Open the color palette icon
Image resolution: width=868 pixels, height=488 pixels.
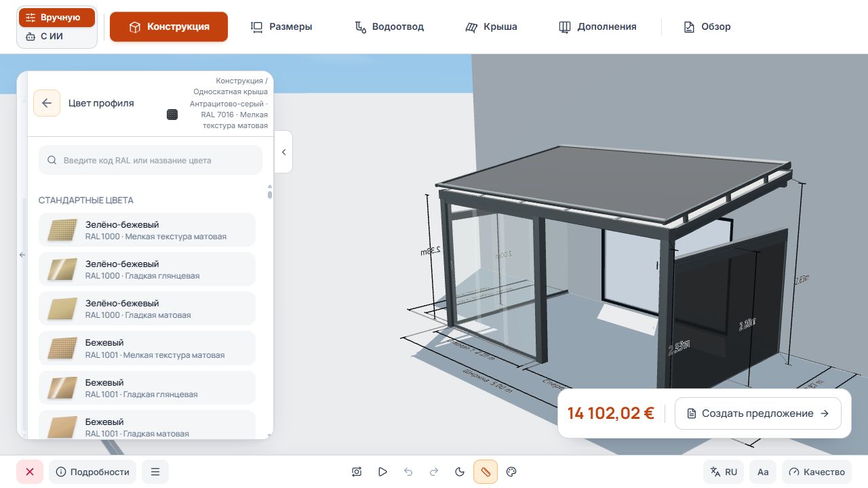512,472
